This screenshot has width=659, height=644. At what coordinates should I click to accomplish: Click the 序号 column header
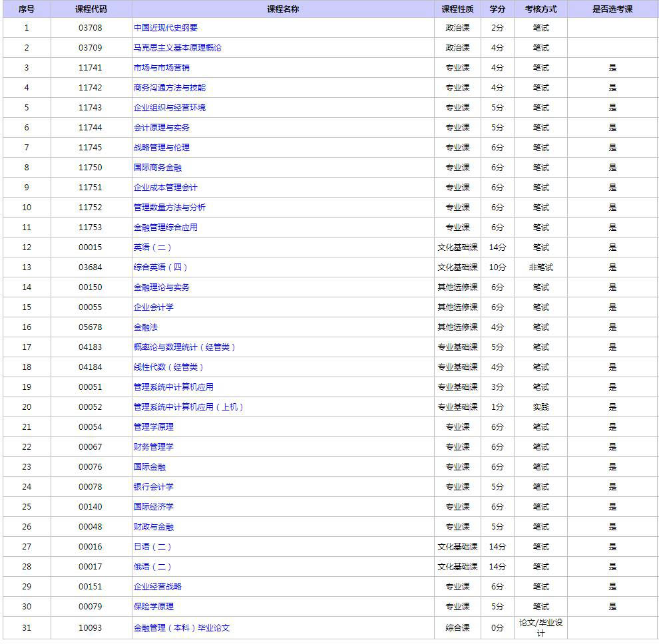coord(27,9)
